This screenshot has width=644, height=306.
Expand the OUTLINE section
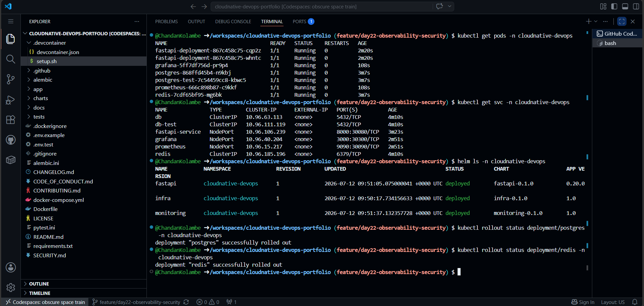click(84, 284)
